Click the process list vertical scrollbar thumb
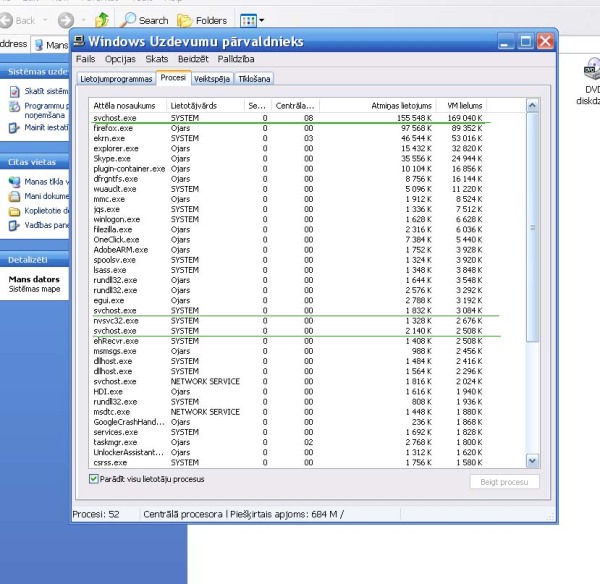This screenshot has width=600, height=584. pyautogui.click(x=532, y=227)
